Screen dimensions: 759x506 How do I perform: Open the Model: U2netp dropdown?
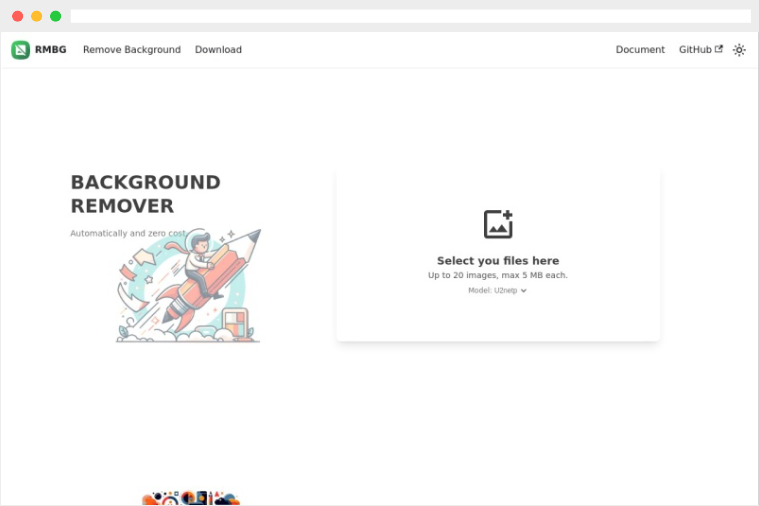click(x=497, y=291)
